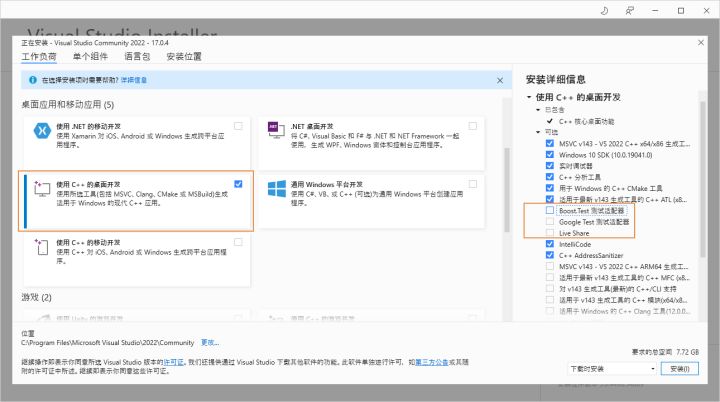720x402 pixels.
Task: Click the Universal Windows Platform logo icon
Action: click(x=277, y=188)
